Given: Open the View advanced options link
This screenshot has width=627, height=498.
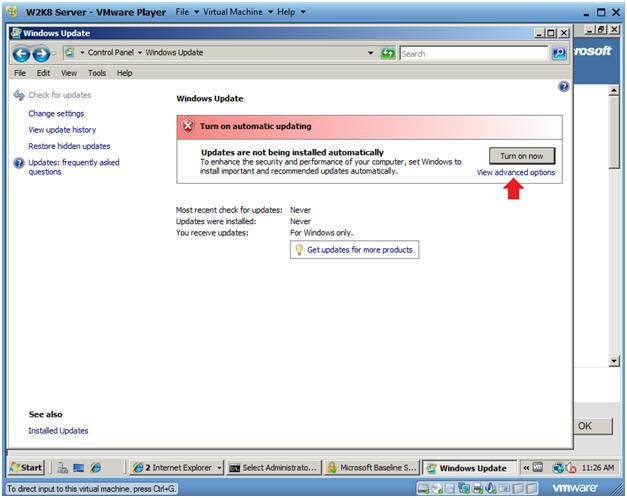Looking at the screenshot, I should click(x=516, y=172).
